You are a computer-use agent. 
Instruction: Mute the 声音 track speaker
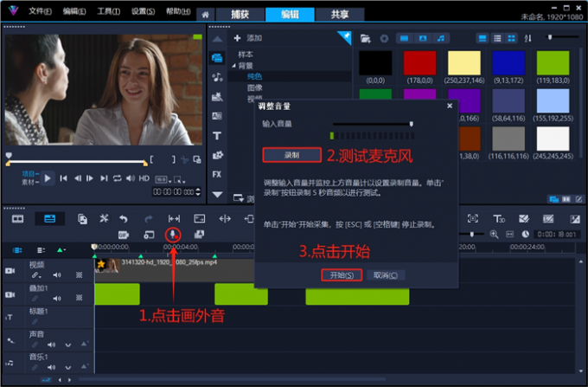[x=51, y=345]
